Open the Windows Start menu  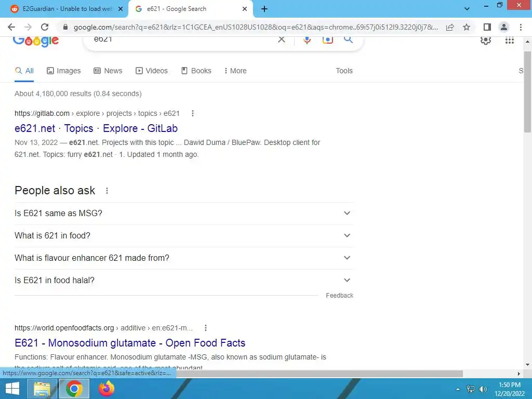pyautogui.click(x=12, y=389)
